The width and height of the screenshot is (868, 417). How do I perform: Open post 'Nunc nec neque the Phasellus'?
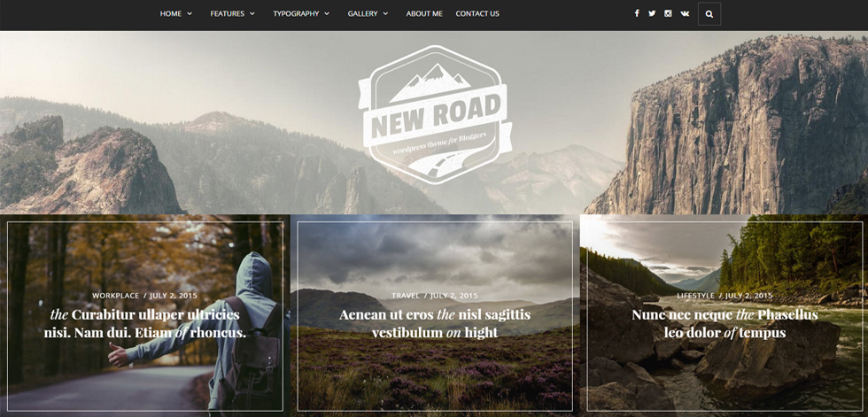click(x=725, y=323)
